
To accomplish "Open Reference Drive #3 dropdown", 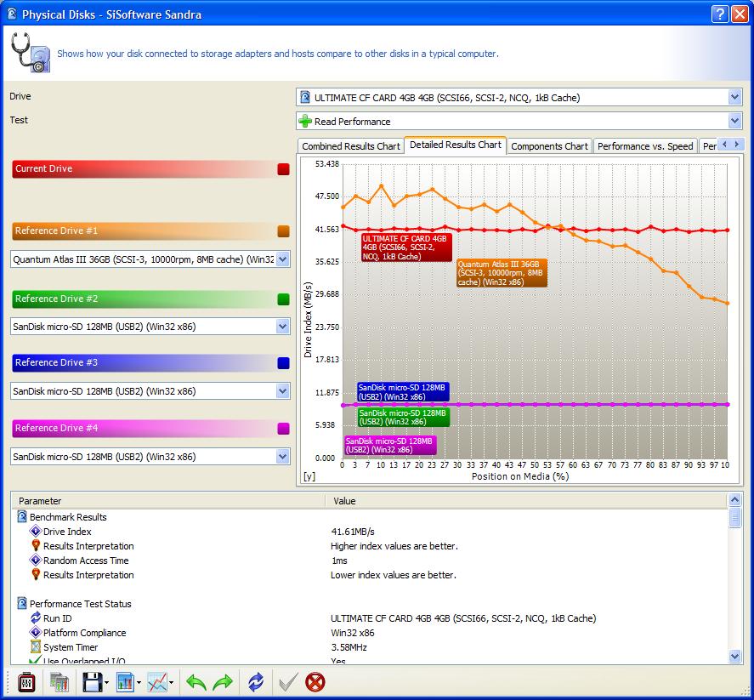I will [x=283, y=391].
